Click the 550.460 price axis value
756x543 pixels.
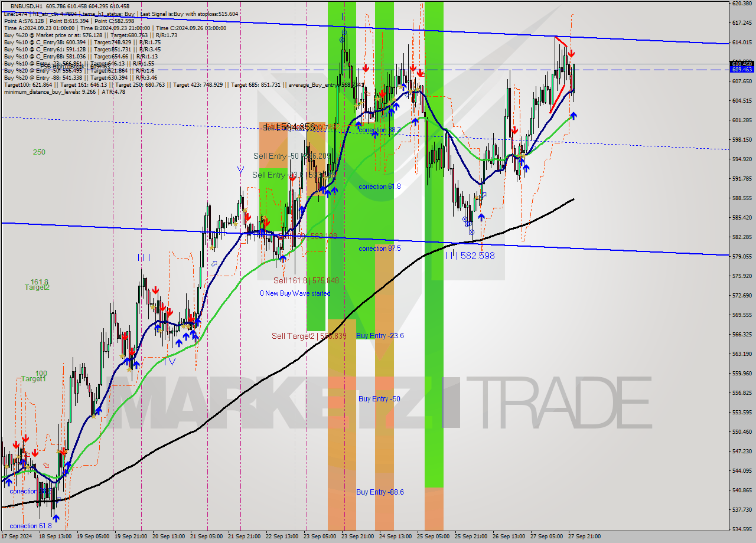[x=741, y=432]
